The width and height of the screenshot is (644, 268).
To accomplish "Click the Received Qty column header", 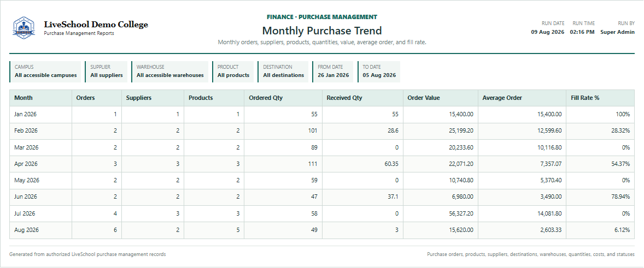I will [362, 98].
